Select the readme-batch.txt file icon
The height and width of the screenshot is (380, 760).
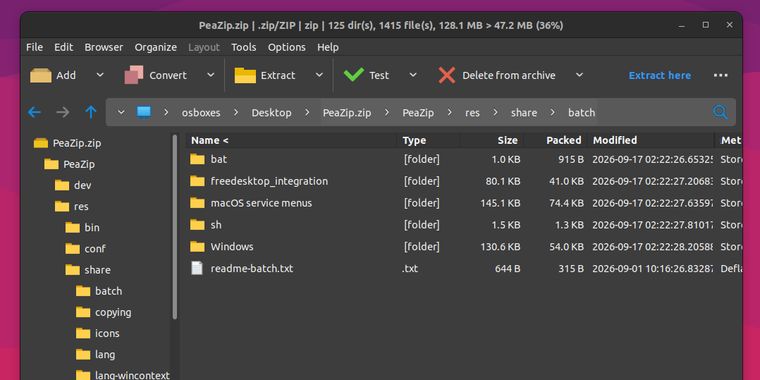[x=197, y=268]
